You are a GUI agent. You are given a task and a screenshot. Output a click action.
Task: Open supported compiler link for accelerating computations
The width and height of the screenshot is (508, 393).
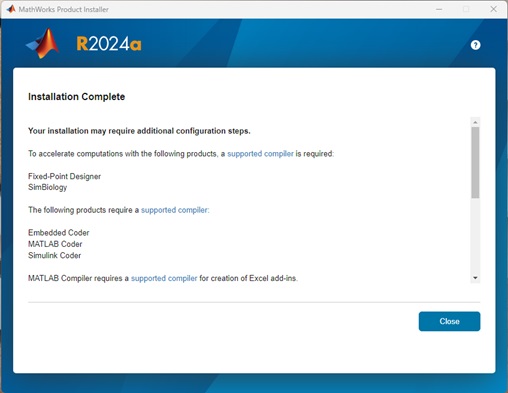tap(260, 154)
